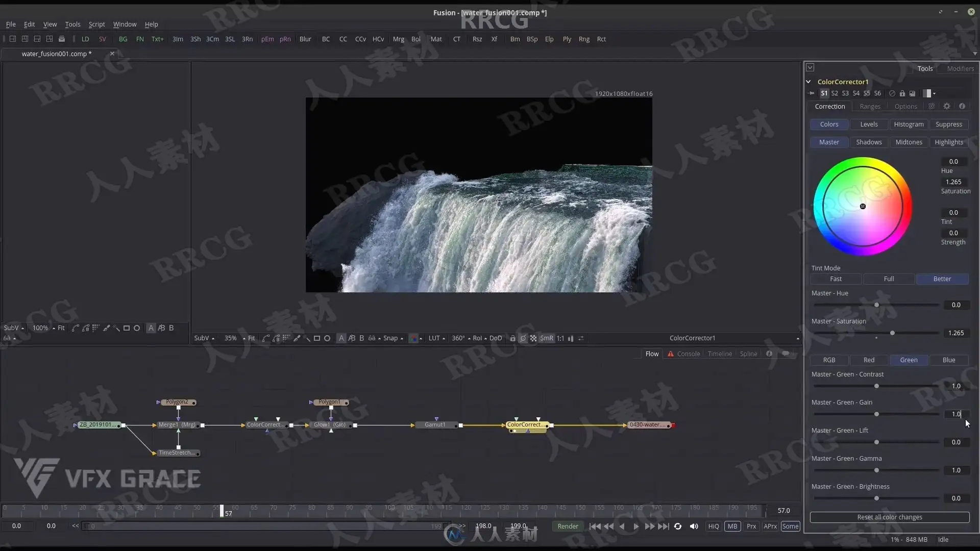Open the Histogram view button
The width and height of the screenshot is (980, 551).
click(x=909, y=124)
